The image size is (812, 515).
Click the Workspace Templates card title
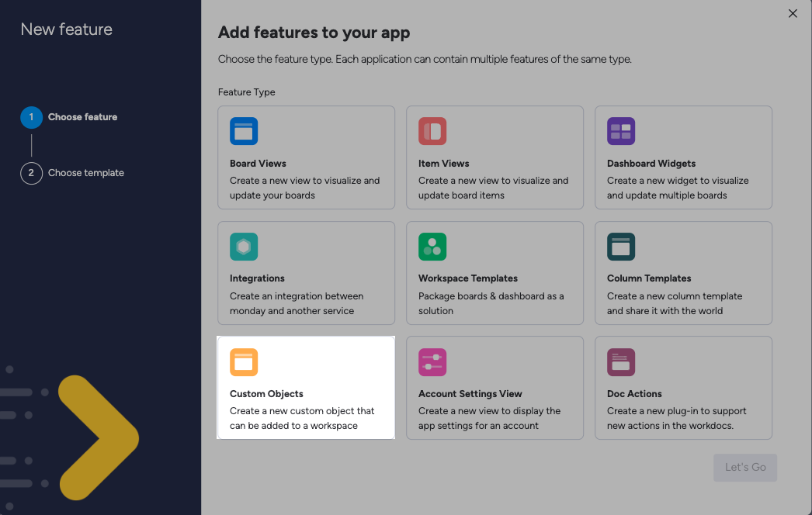[x=467, y=278]
